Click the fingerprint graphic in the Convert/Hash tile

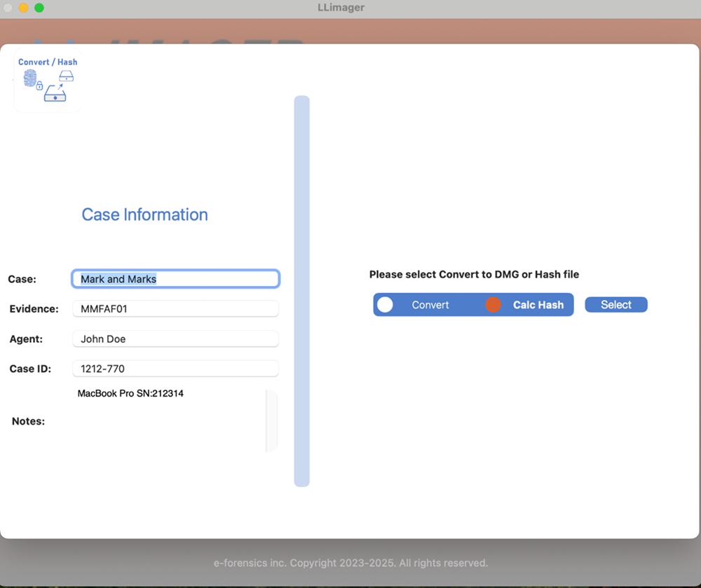30,78
